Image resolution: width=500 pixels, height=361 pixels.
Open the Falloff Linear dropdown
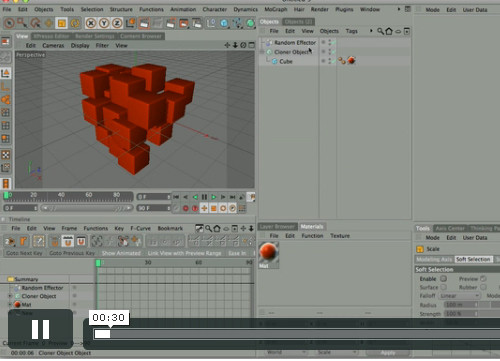point(460,296)
